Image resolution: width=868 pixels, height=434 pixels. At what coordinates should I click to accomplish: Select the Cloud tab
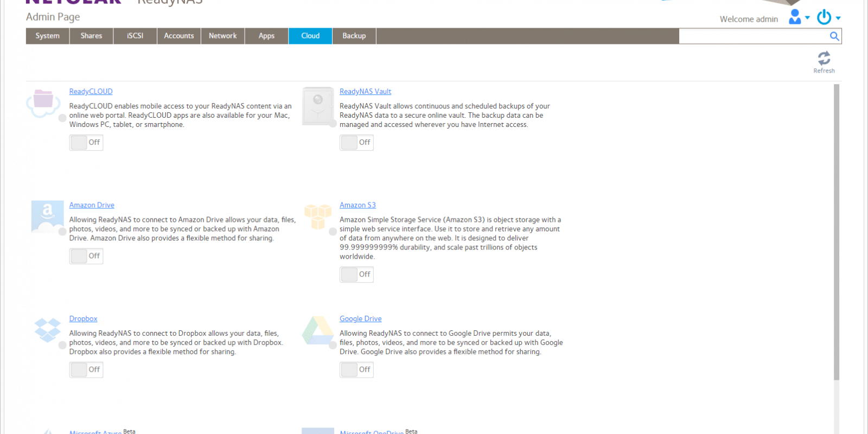click(310, 36)
